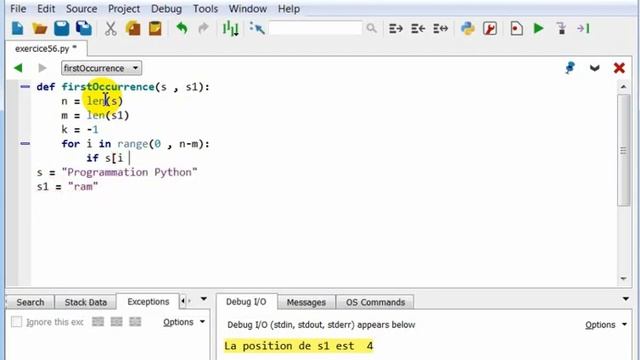Switch to the Search tab

pos(30,302)
